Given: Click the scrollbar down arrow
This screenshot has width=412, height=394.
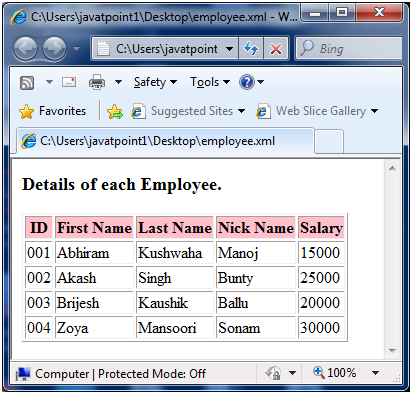Looking at the screenshot, I should (392, 351).
